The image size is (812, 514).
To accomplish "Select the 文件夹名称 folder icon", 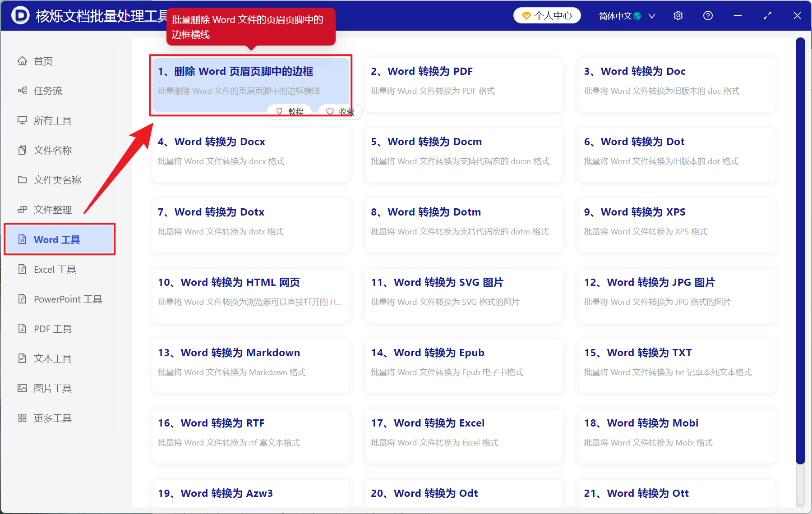I will click(23, 179).
